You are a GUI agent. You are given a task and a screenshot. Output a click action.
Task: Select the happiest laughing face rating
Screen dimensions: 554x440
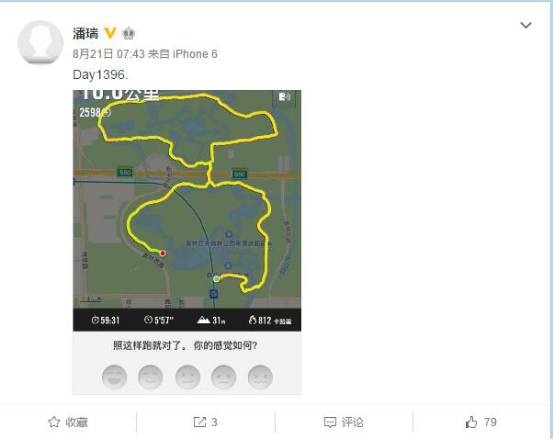click(x=114, y=377)
